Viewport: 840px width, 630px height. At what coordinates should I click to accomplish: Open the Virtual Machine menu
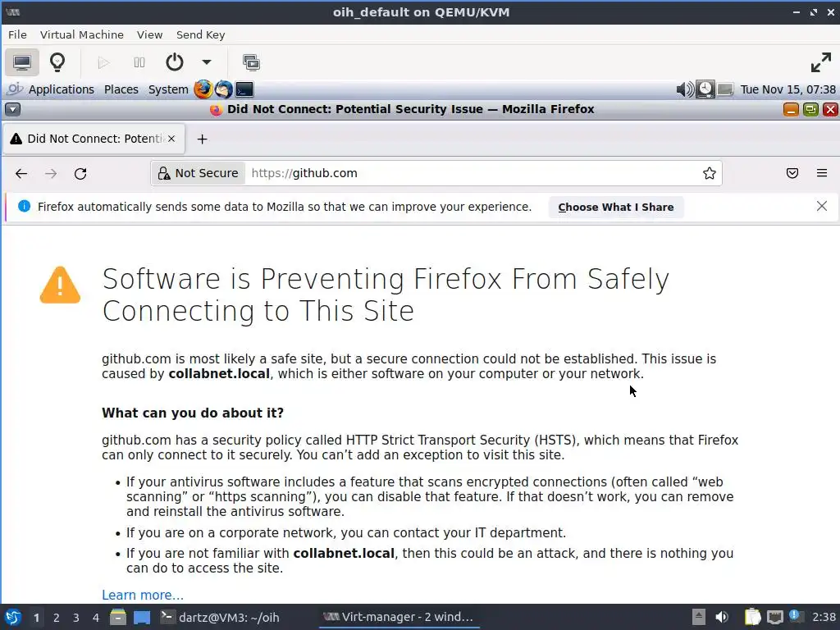[x=81, y=34]
